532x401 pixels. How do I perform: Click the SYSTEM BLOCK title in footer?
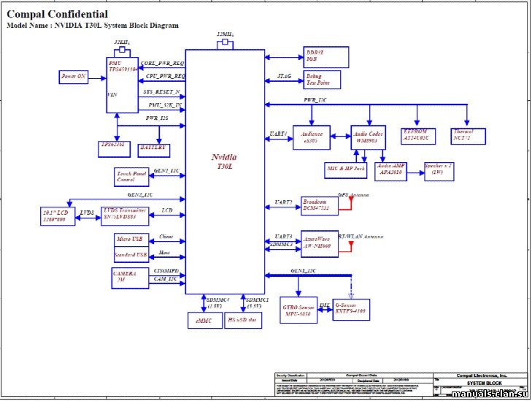coord(484,383)
